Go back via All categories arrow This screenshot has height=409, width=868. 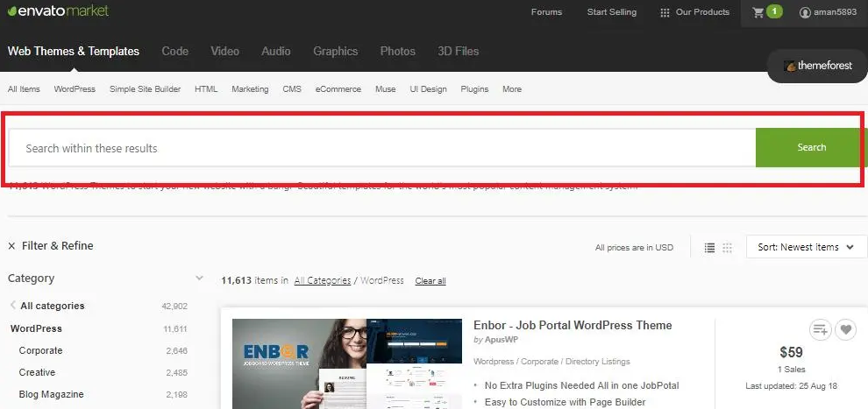pos(13,305)
